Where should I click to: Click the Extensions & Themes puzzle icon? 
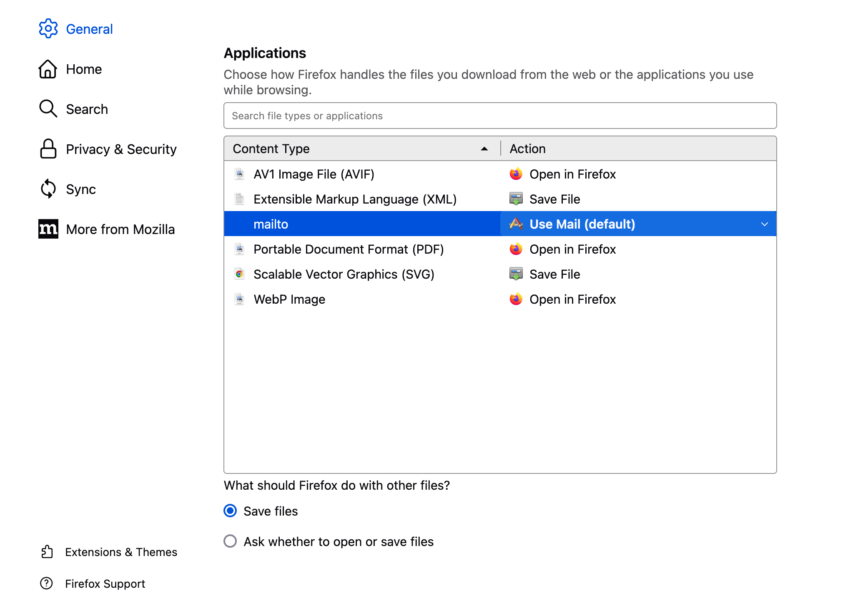[47, 552]
